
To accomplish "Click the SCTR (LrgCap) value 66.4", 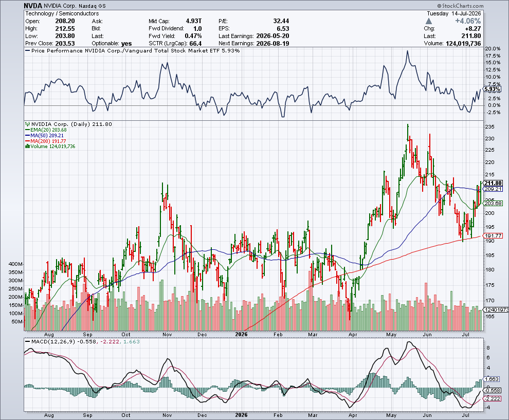I will (195, 44).
